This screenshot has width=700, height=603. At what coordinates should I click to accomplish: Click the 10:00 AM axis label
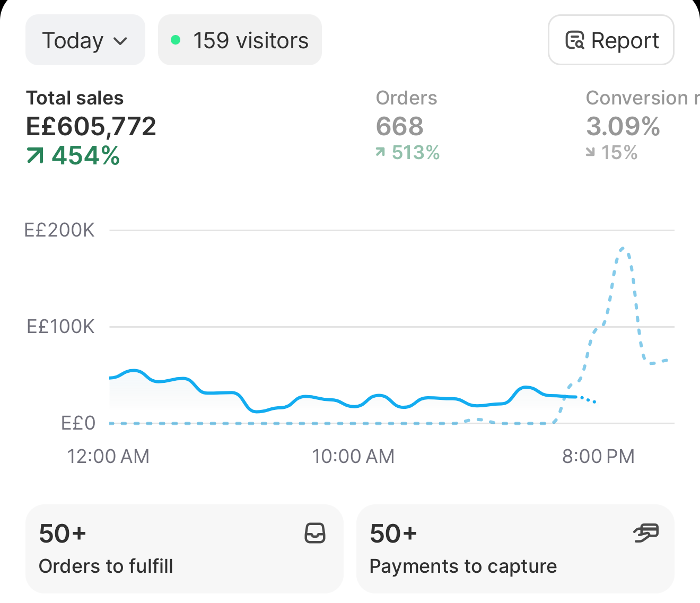pos(353,456)
